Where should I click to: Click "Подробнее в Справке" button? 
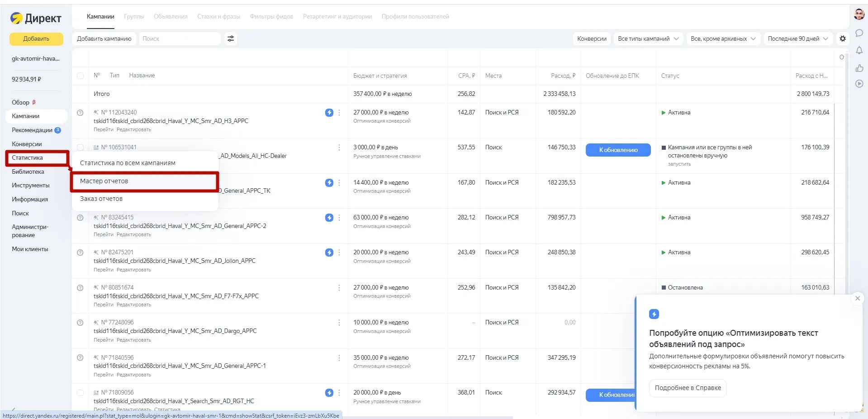[x=688, y=388]
